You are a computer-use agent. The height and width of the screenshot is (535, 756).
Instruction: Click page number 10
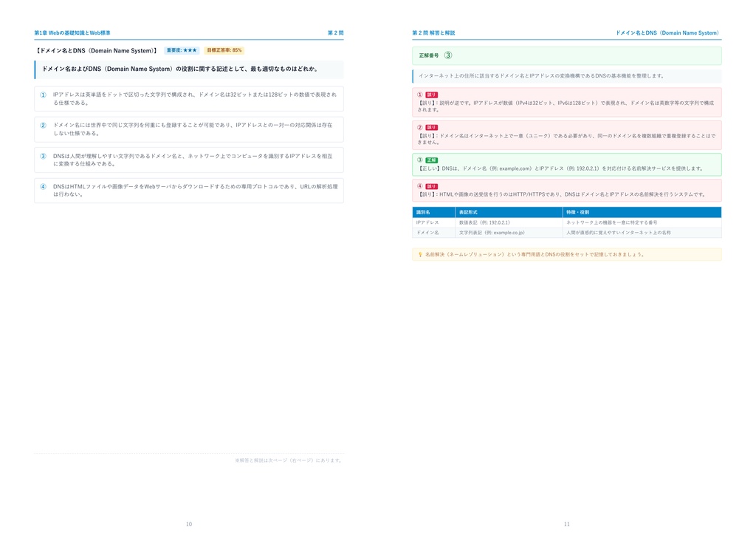pyautogui.click(x=189, y=524)
